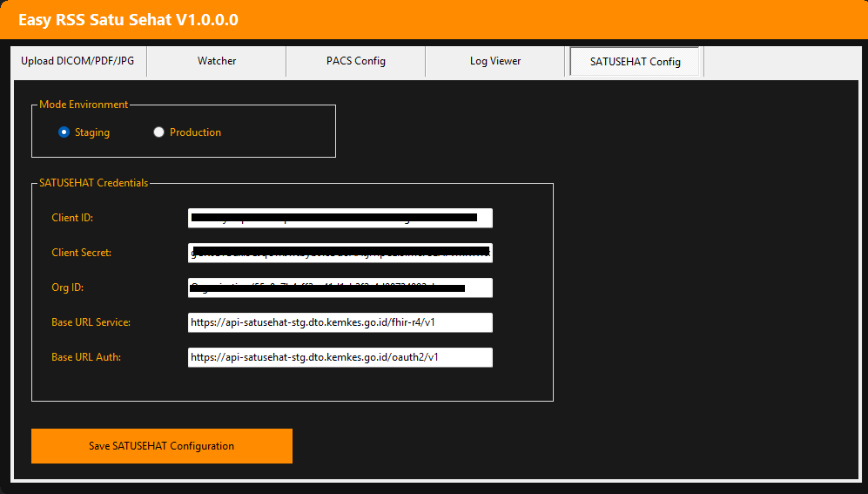The image size is (868, 494).
Task: Open the Log Viewer tab
Action: pos(495,61)
